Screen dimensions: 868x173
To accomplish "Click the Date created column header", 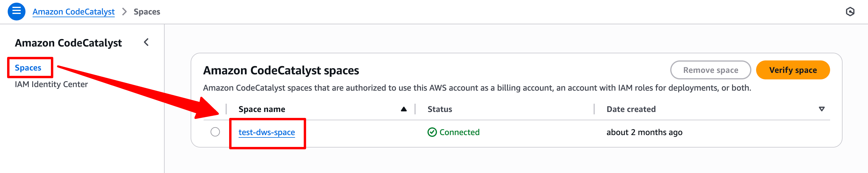I will [x=631, y=109].
